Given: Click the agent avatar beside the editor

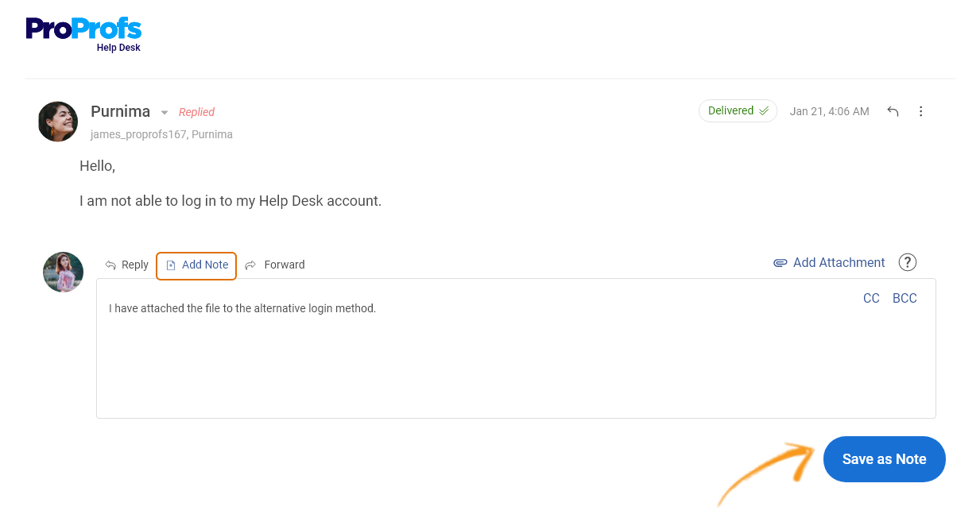Looking at the screenshot, I should 64,272.
